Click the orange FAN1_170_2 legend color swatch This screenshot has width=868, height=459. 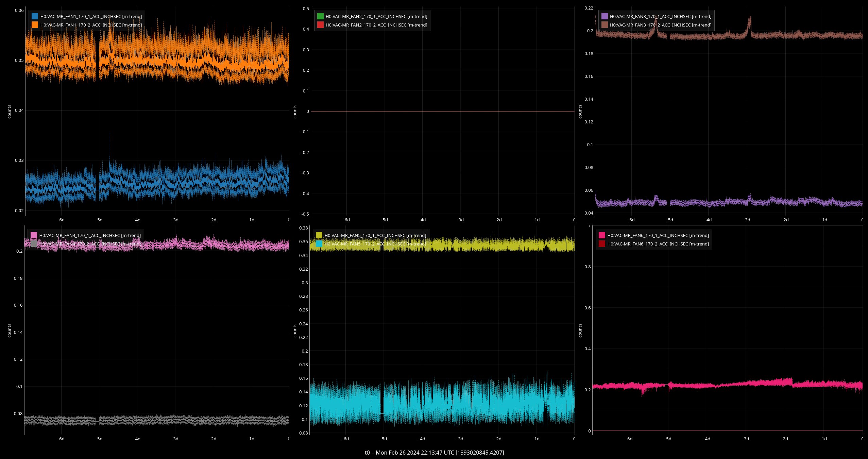point(35,25)
